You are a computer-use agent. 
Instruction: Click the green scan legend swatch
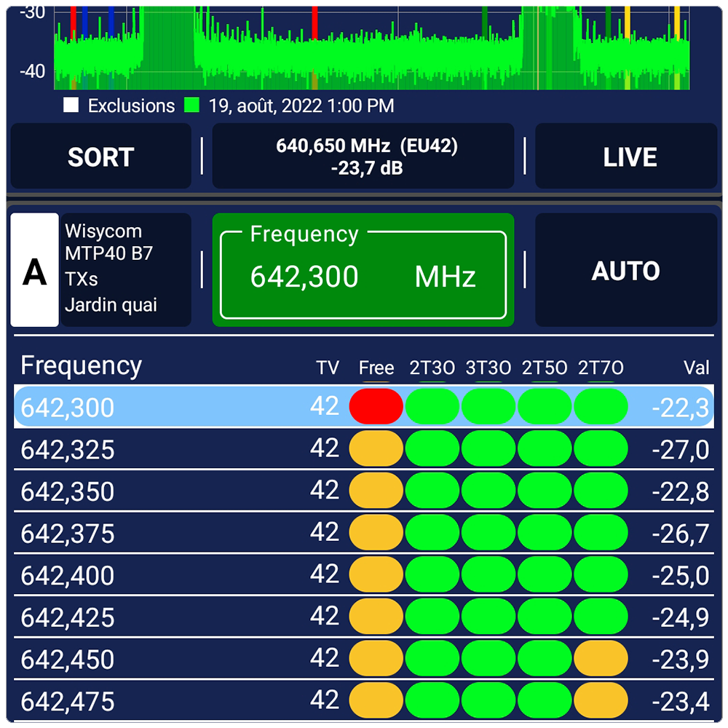[x=191, y=105]
